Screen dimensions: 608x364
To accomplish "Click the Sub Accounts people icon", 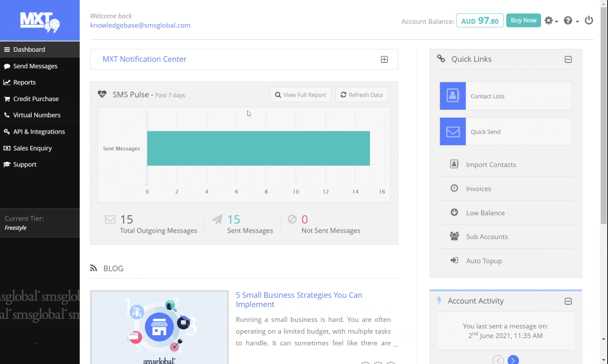I will (x=454, y=237).
